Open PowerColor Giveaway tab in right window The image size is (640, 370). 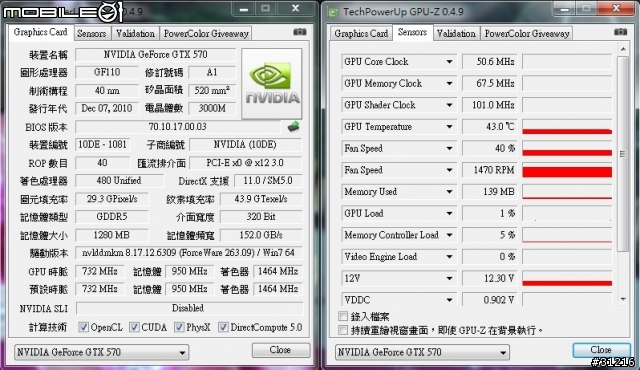527,33
